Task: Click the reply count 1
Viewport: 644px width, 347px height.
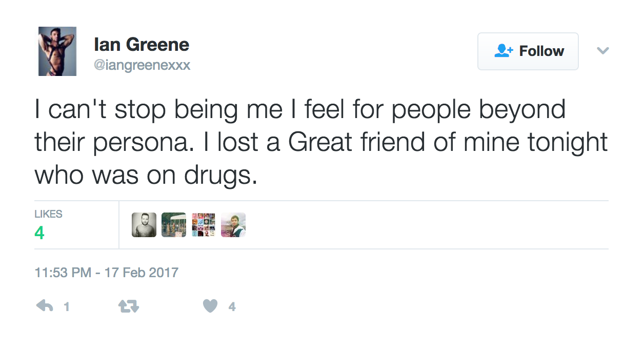Action: pos(66,307)
